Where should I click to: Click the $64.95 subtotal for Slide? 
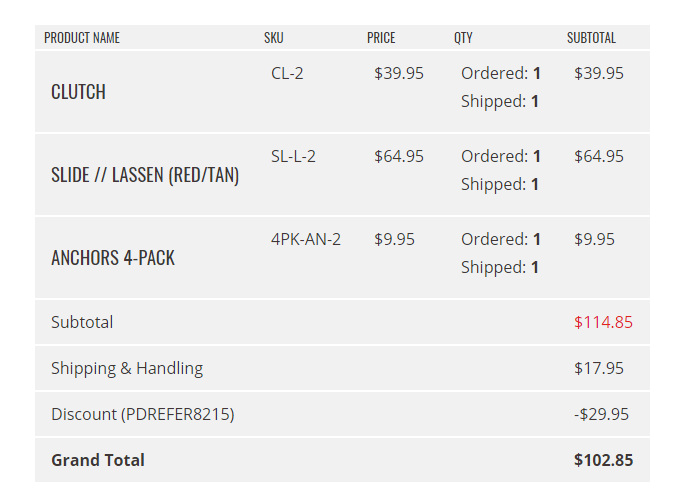pyautogui.click(x=599, y=156)
